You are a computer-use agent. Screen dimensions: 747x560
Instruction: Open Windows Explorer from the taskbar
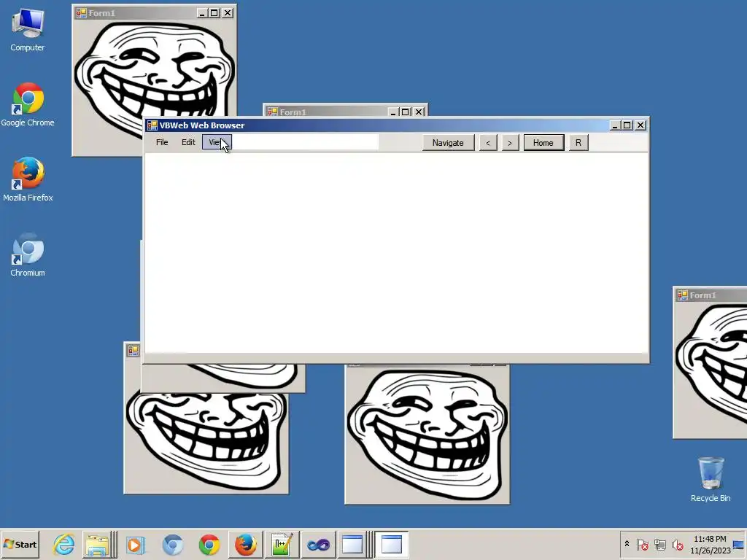tap(97, 544)
